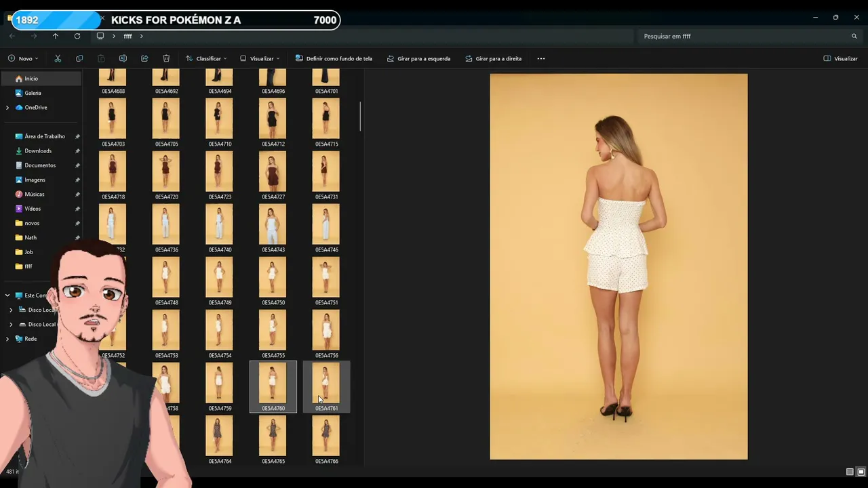Select thumbnail 0E5A4754
The height and width of the screenshot is (488, 868).
click(x=220, y=334)
